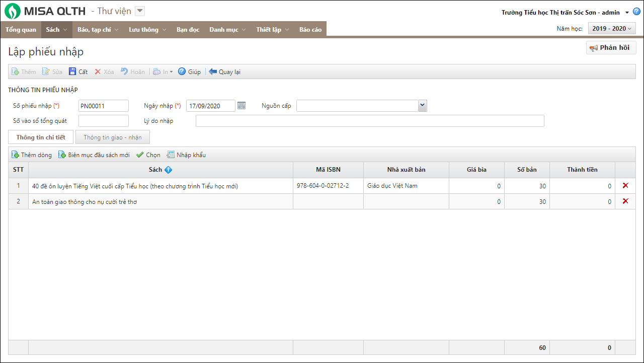644x363 pixels.
Task: Click the Số vào sổ tổng quát field
Action: click(104, 121)
